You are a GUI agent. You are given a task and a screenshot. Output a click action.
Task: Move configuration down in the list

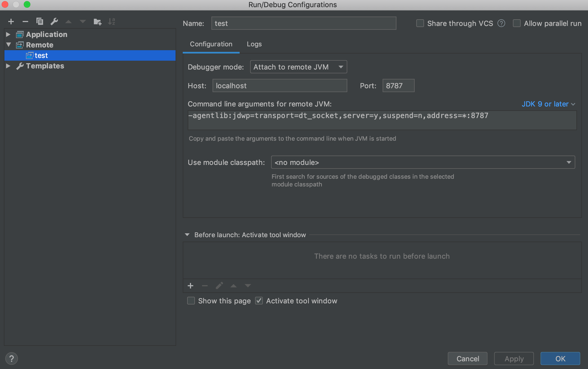coord(83,22)
